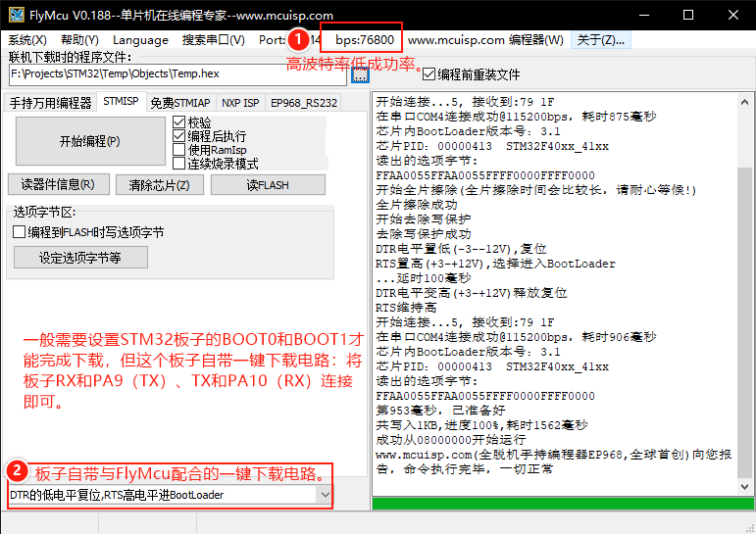The image size is (756, 534).
Task: Click the green programming progress bar
Action: point(563,504)
